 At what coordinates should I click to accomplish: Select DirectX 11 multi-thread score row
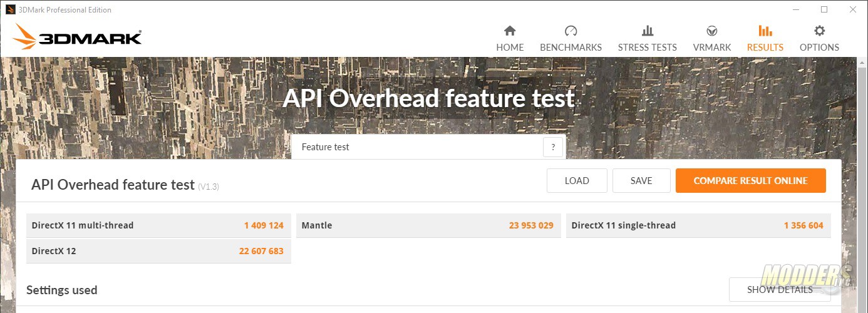coord(158,225)
